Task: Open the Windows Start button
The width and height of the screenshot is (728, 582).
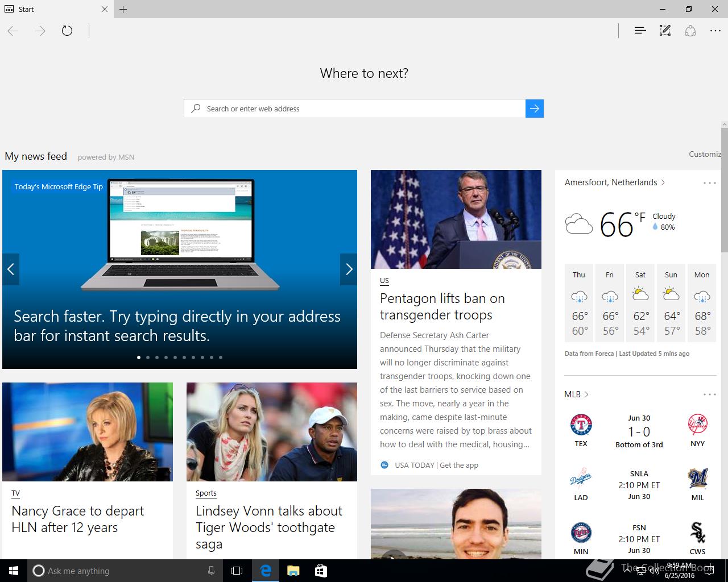Action: [14, 571]
